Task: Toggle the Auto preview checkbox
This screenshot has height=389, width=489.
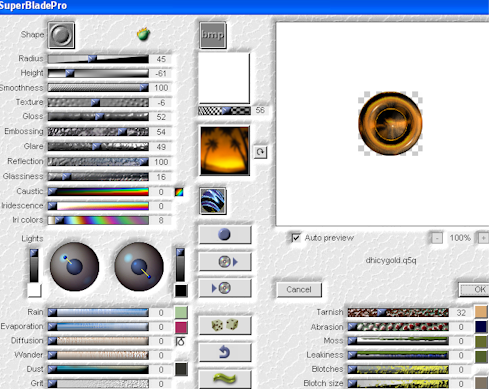Action: [x=296, y=238]
